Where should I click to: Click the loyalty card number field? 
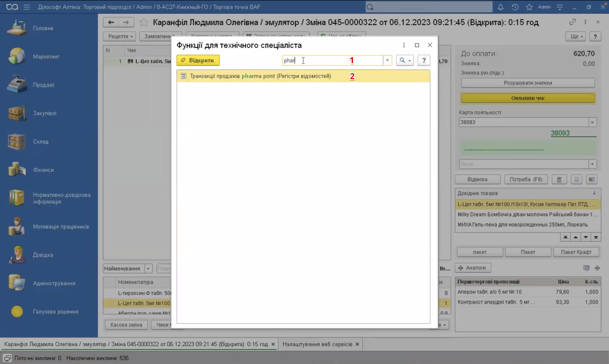pyautogui.click(x=523, y=122)
